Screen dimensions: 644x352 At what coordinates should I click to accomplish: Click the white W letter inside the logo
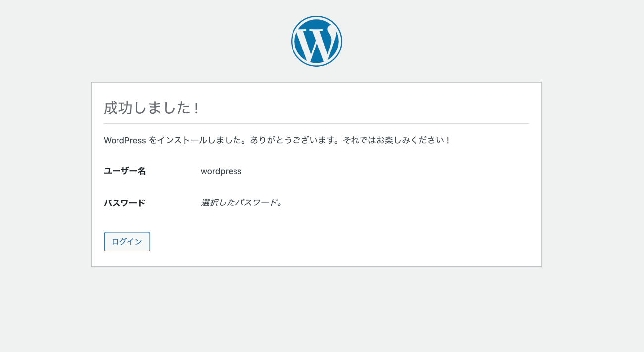click(x=314, y=44)
